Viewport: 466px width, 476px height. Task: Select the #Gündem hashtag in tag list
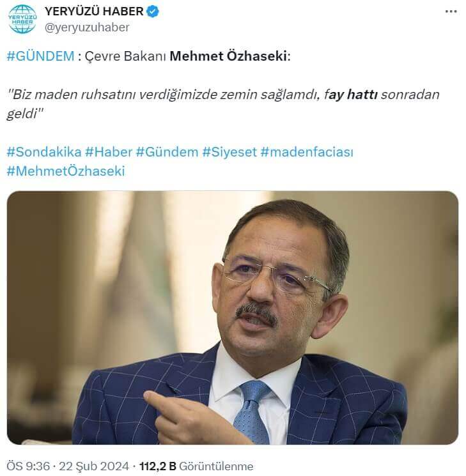click(167, 152)
